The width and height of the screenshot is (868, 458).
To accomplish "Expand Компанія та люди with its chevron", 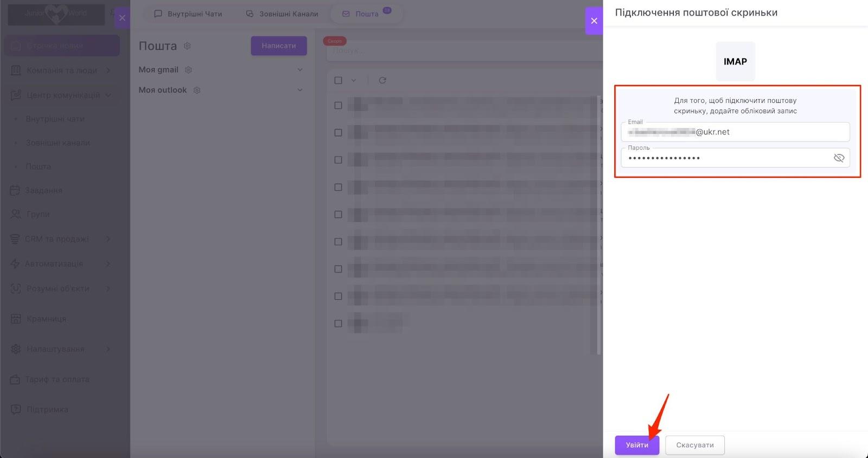I will (108, 70).
